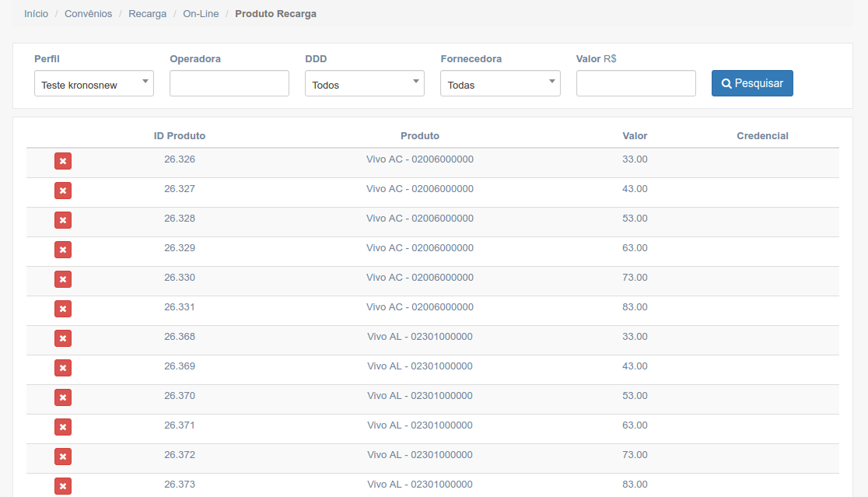Delete product row with ID 26.330
Viewport: 868px width, 497px height.
(x=63, y=279)
